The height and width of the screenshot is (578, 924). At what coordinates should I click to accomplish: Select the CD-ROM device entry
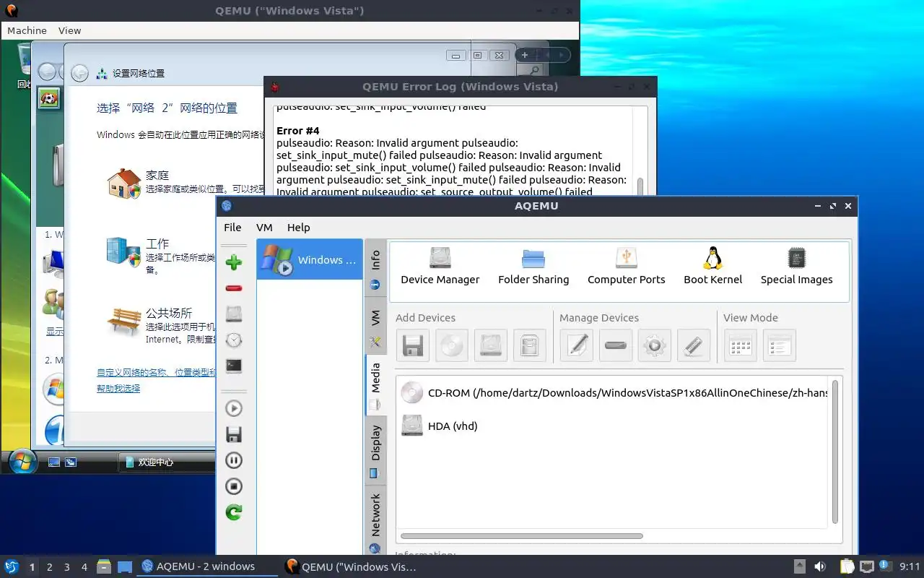614,393
